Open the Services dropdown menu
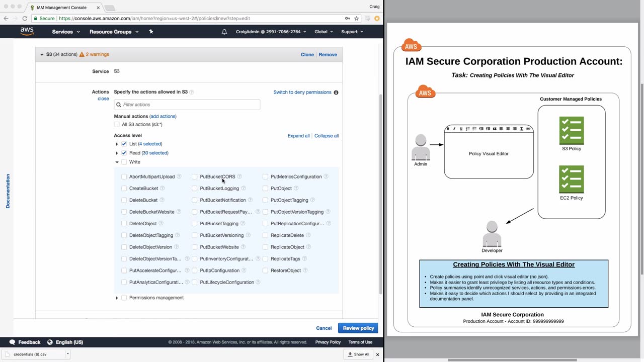Screen dimensions: 644x362 click(66, 32)
